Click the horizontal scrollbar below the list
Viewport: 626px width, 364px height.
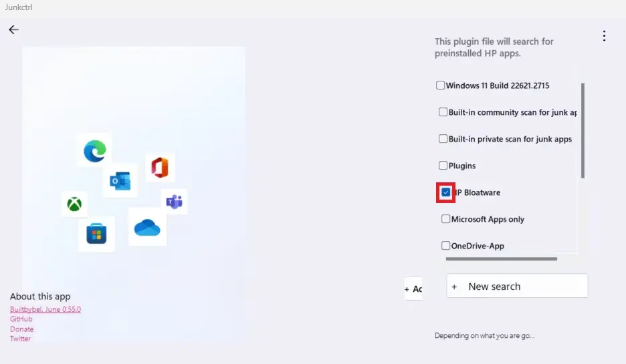(x=501, y=258)
